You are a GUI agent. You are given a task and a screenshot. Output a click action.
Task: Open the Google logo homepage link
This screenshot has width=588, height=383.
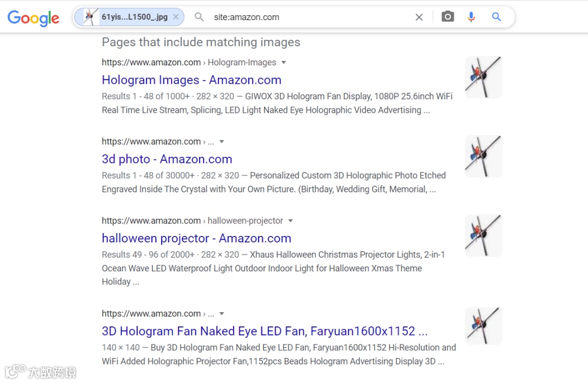pos(33,17)
